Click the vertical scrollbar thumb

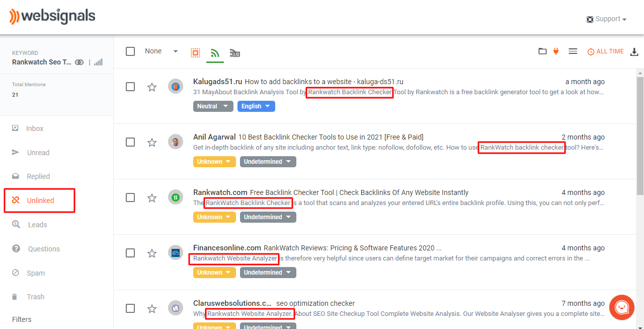640,135
